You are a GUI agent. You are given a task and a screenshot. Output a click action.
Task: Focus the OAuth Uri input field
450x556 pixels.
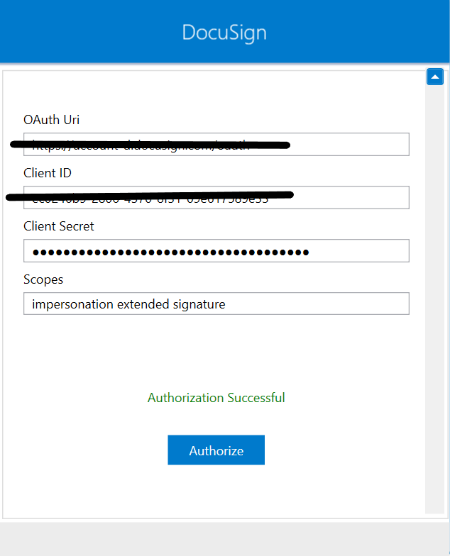pos(216,144)
